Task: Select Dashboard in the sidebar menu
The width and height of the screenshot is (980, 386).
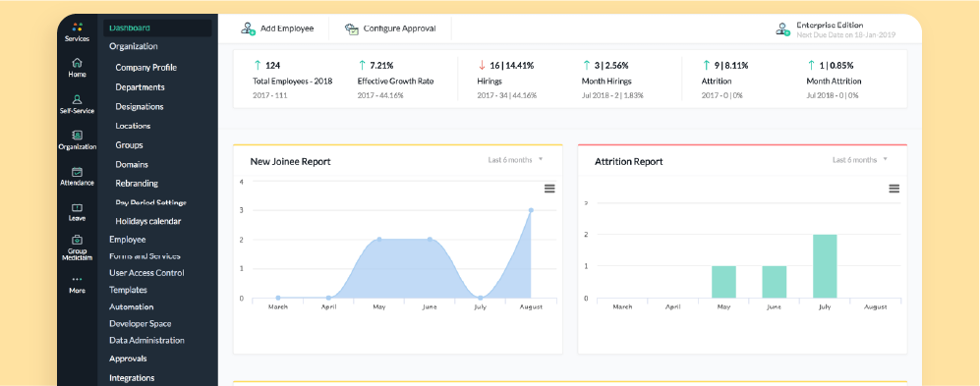Action: click(x=157, y=28)
